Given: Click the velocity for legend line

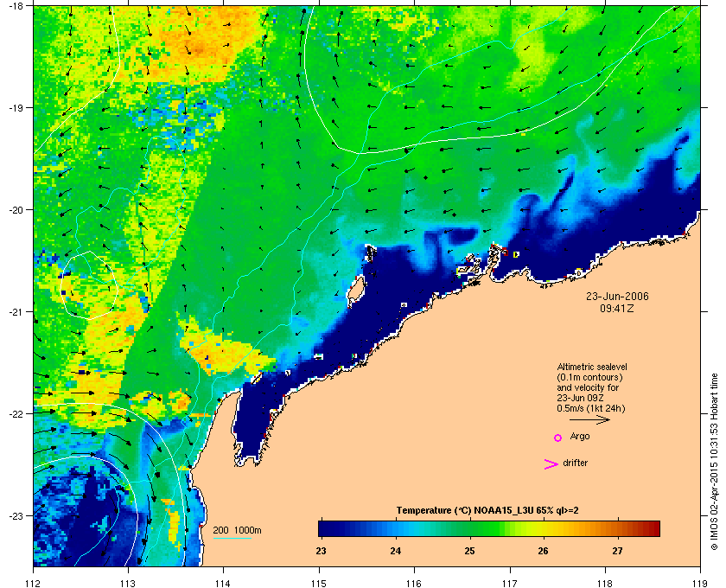Looking at the screenshot, I should [x=588, y=387].
